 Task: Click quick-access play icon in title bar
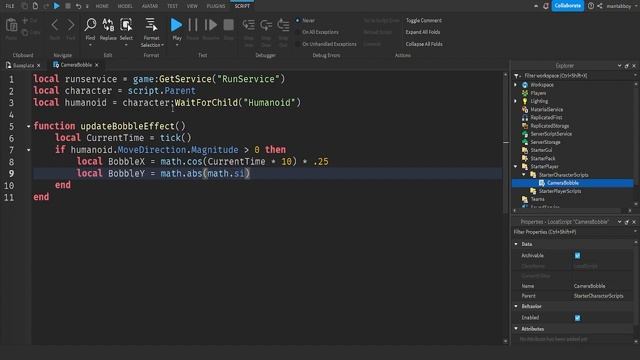57,6
